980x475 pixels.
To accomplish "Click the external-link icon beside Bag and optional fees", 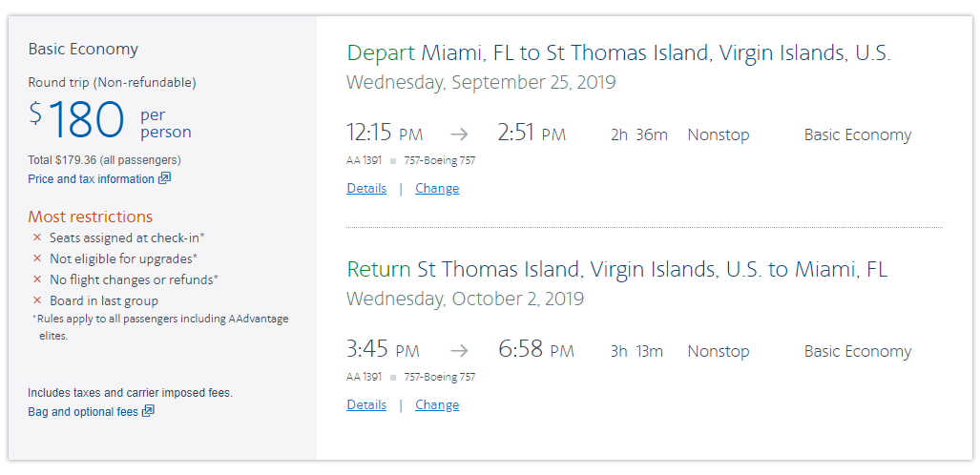I will point(148,411).
